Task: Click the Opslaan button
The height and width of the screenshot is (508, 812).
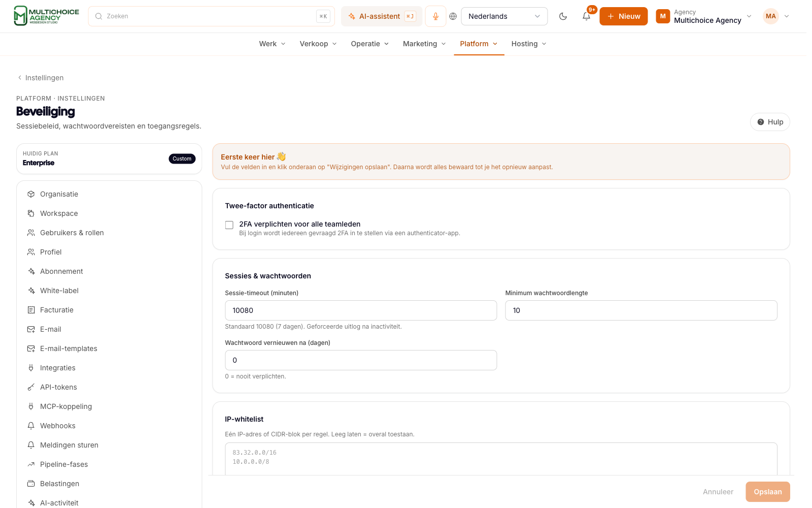Action: (x=767, y=492)
